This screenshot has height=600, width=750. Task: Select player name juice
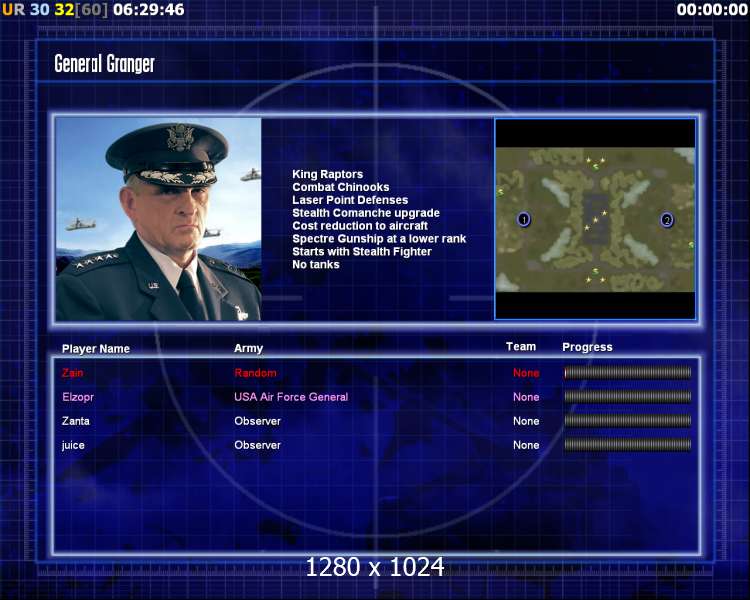coord(73,445)
